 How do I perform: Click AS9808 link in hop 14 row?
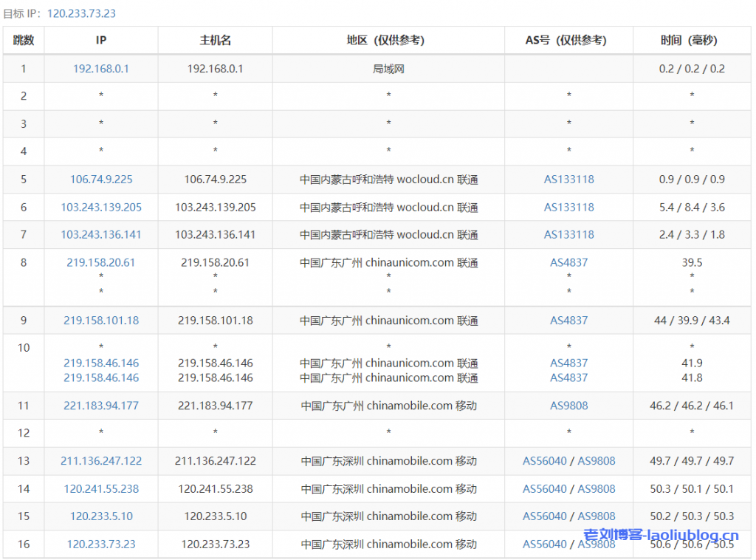[x=597, y=488]
